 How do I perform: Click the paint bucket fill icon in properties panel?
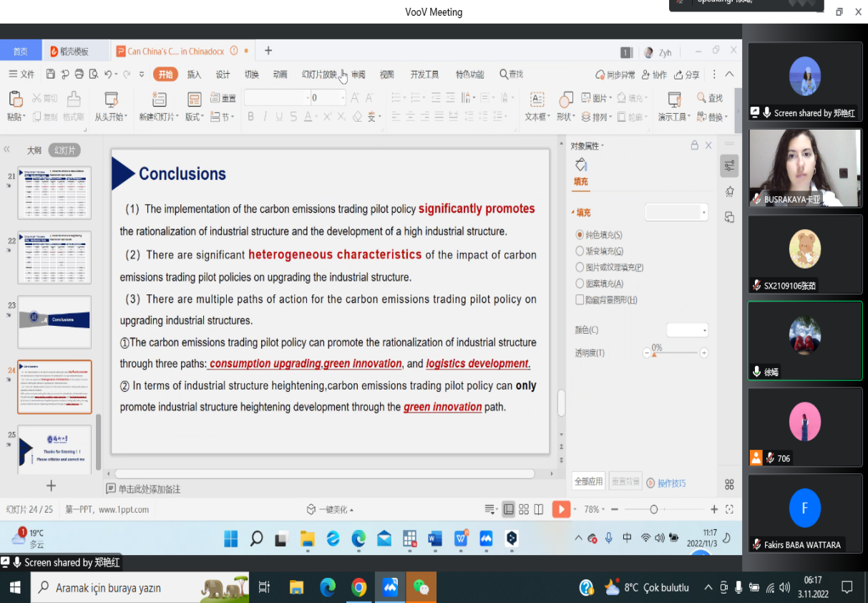click(x=581, y=165)
